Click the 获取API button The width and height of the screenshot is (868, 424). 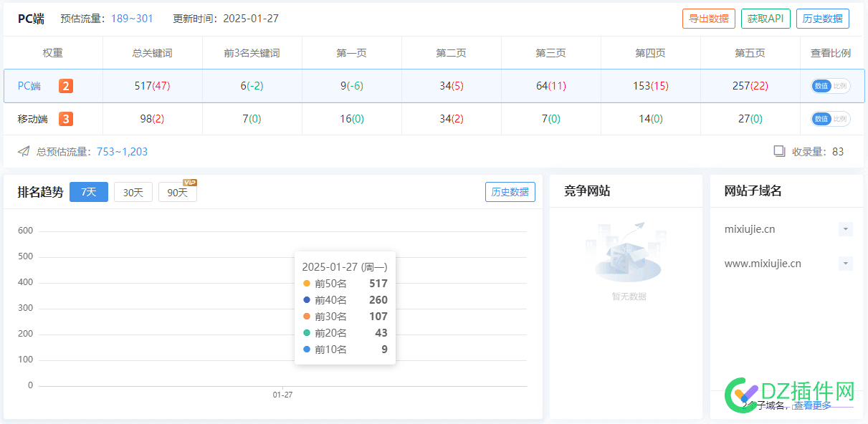(x=766, y=19)
